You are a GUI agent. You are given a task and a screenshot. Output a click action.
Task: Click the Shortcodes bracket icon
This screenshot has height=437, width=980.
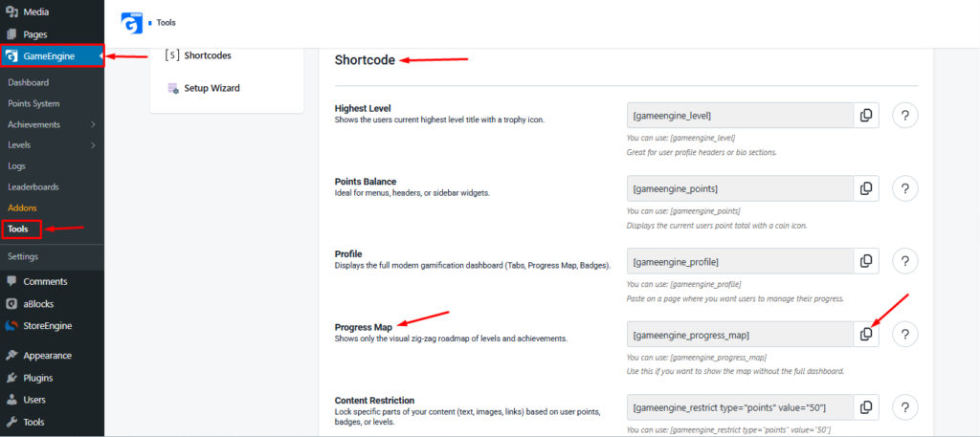click(x=172, y=55)
